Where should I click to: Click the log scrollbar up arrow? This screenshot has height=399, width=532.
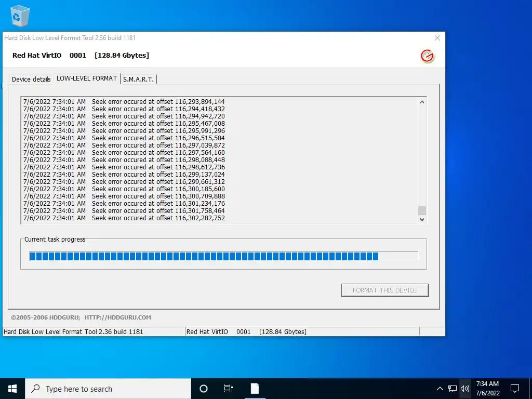click(x=422, y=102)
